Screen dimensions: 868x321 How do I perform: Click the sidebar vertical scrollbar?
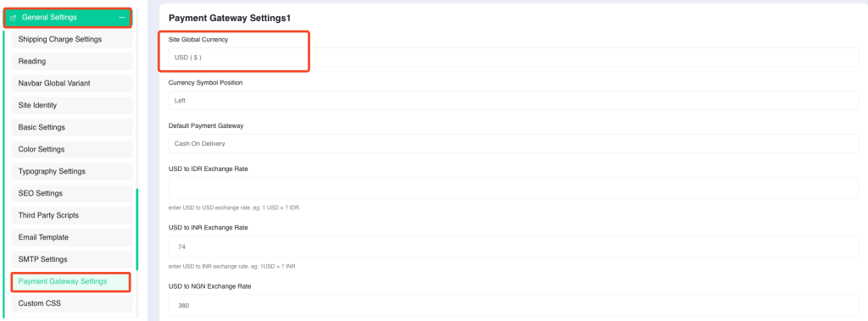[x=137, y=229]
